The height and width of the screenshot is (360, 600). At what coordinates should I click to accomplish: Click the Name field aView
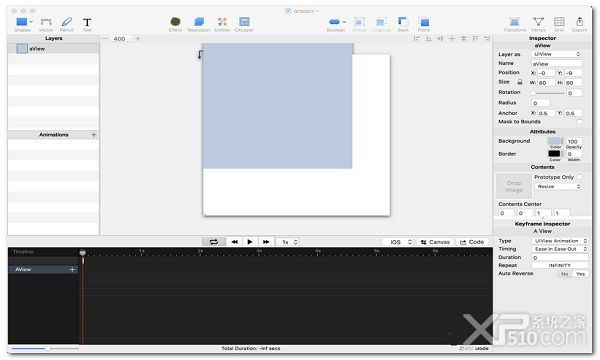point(557,64)
